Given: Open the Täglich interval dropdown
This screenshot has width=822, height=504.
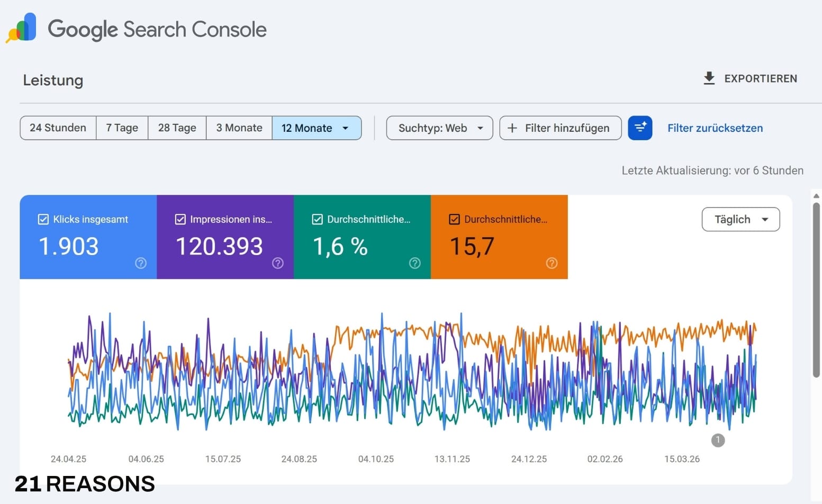Looking at the screenshot, I should pyautogui.click(x=740, y=219).
